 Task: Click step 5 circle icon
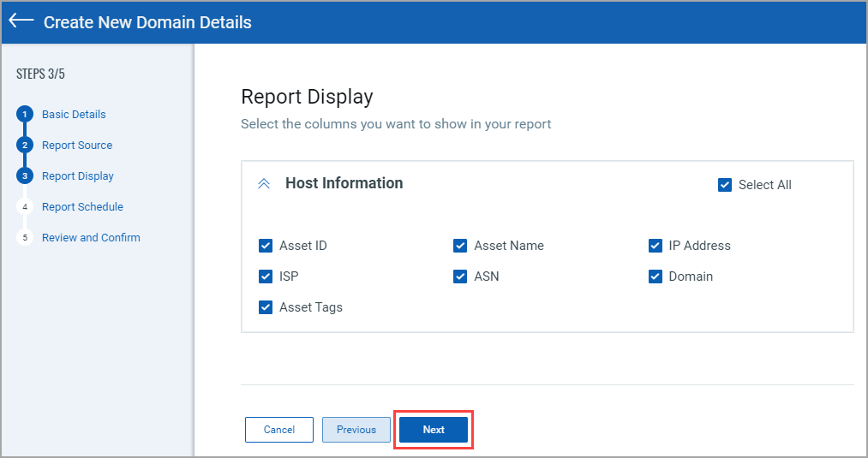25,238
